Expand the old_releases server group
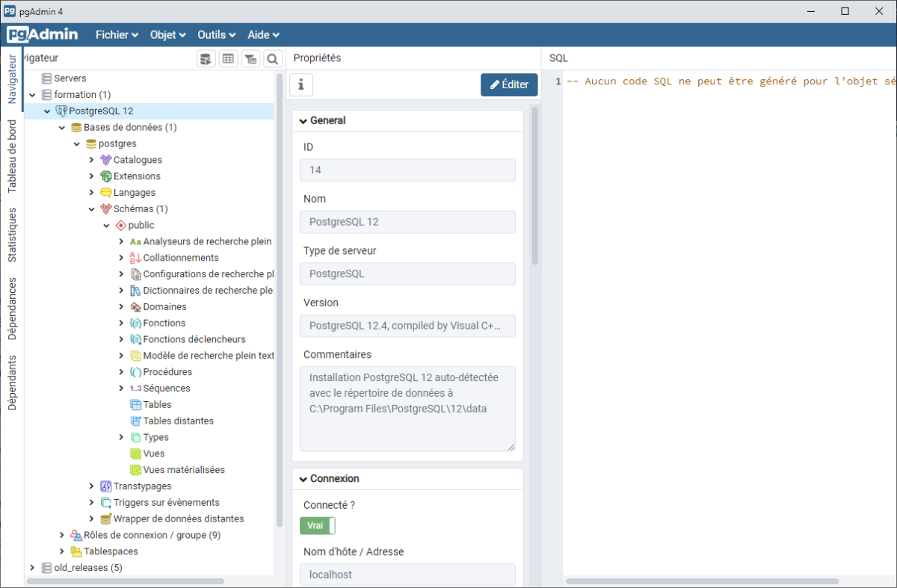The width and height of the screenshot is (897, 588). coord(31,567)
